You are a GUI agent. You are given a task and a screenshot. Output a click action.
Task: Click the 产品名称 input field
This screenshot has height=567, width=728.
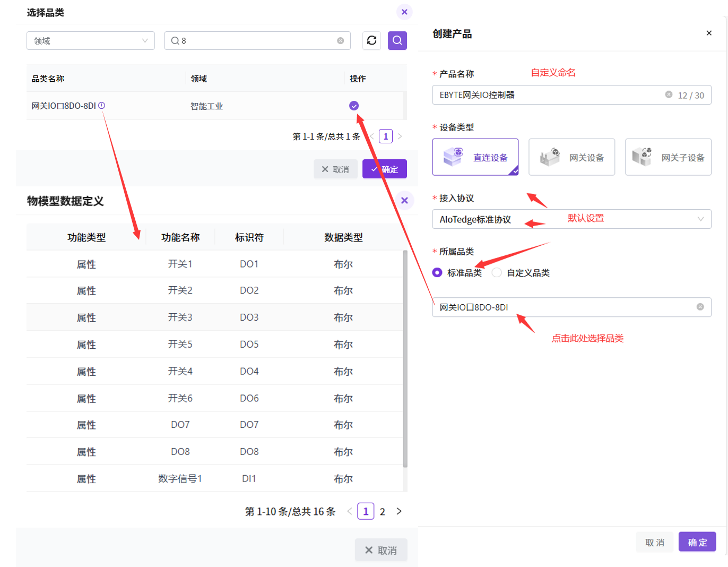pos(547,95)
